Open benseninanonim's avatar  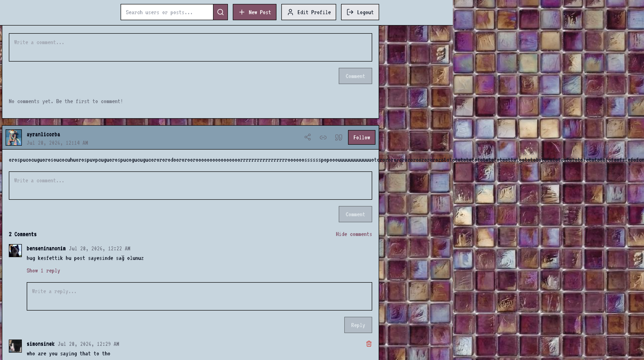pyautogui.click(x=15, y=251)
